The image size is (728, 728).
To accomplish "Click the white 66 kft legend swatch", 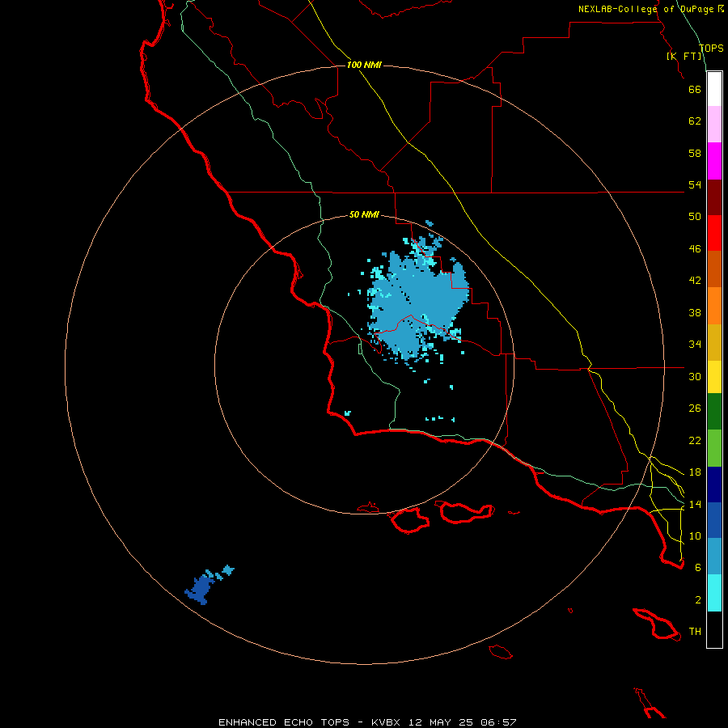I will (714, 89).
